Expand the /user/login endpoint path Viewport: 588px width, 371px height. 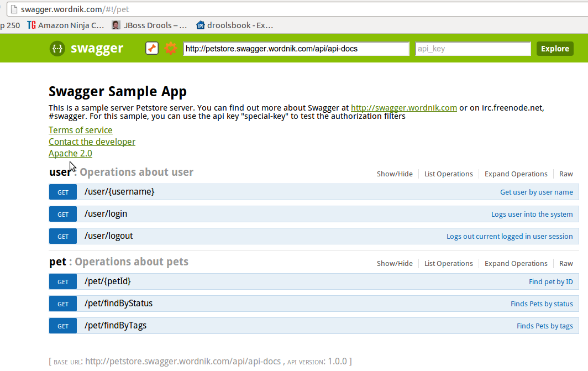tap(106, 214)
